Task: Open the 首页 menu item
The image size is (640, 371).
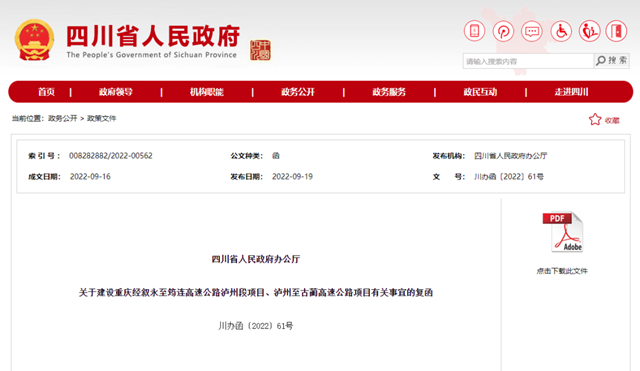Action: (x=46, y=92)
